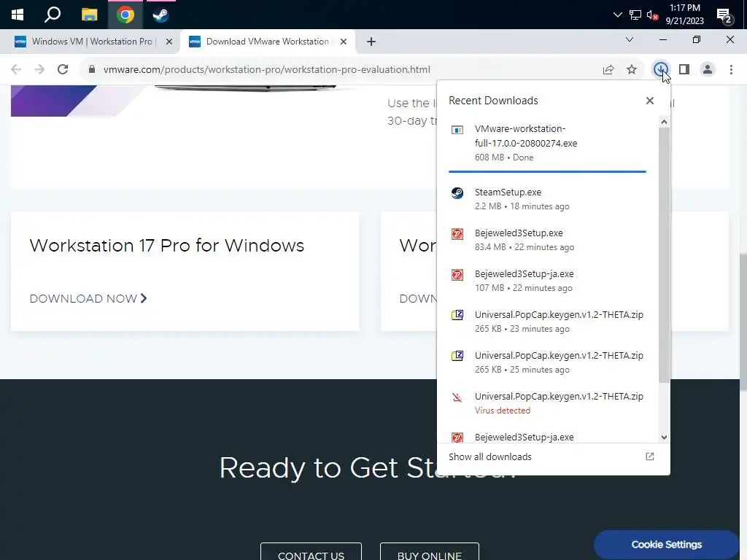The width and height of the screenshot is (747, 560).
Task: Open Chrome tab search dropdown
Action: [x=630, y=39]
